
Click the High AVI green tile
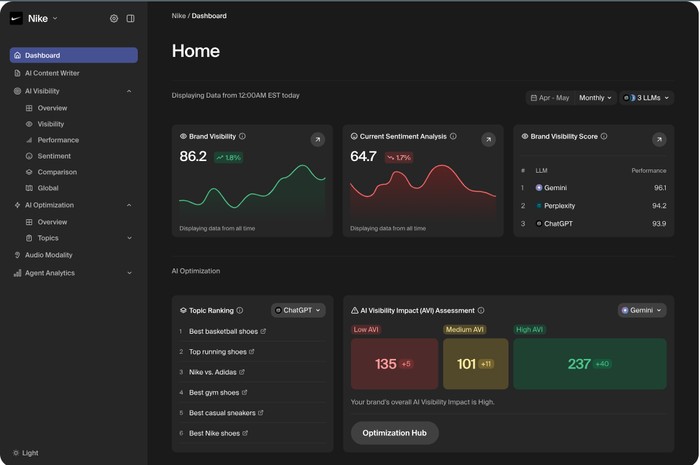click(x=589, y=364)
